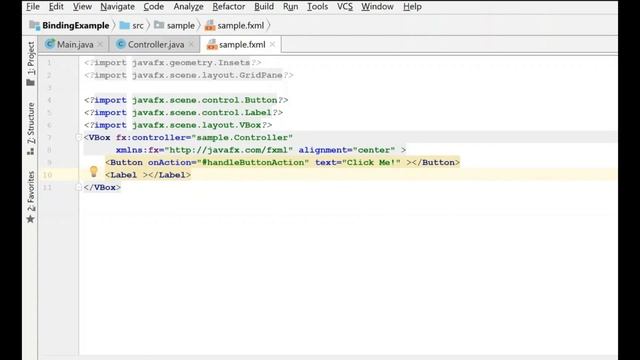Close the Controller.java tab
This screenshot has width=640, height=360.
tap(191, 44)
